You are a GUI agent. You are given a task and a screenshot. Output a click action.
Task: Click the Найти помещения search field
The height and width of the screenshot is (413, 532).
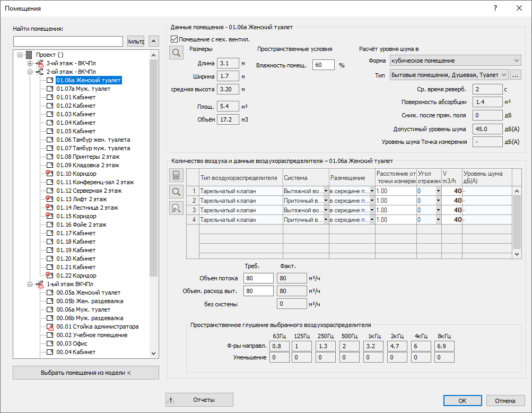68,41
